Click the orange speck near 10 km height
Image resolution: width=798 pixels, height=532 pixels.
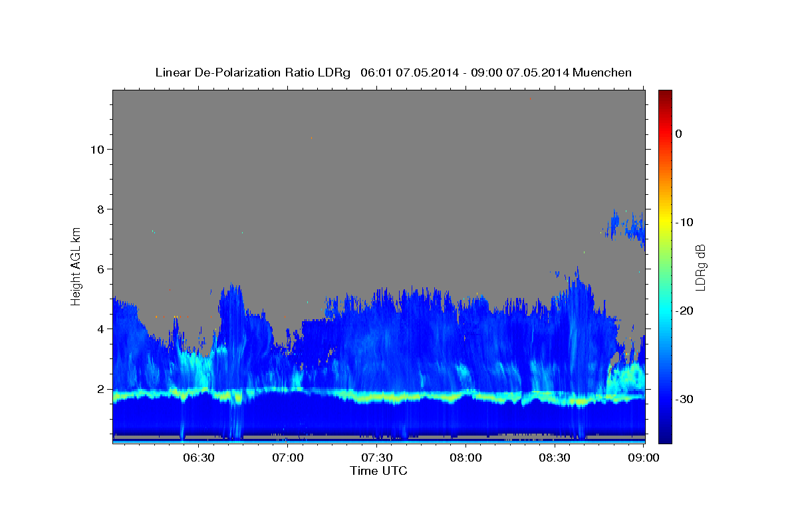pyautogui.click(x=311, y=138)
